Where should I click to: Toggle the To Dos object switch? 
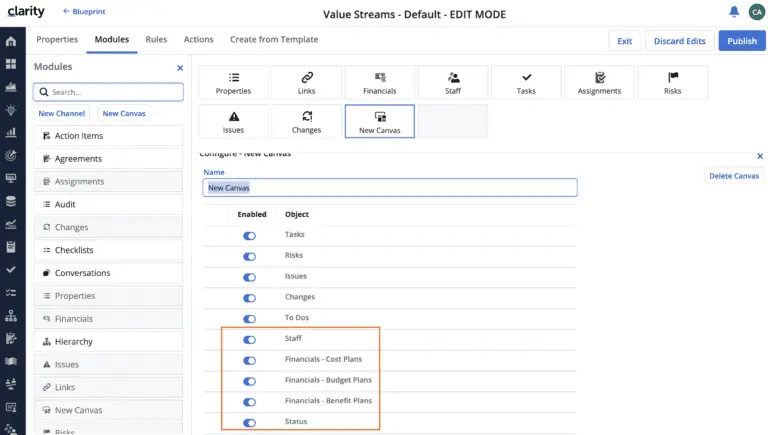(x=249, y=319)
